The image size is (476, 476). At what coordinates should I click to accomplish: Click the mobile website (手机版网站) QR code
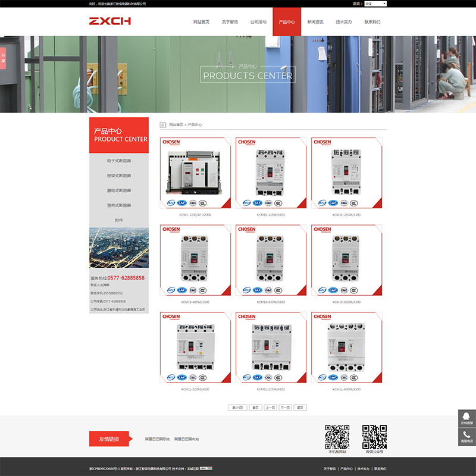coord(337,437)
